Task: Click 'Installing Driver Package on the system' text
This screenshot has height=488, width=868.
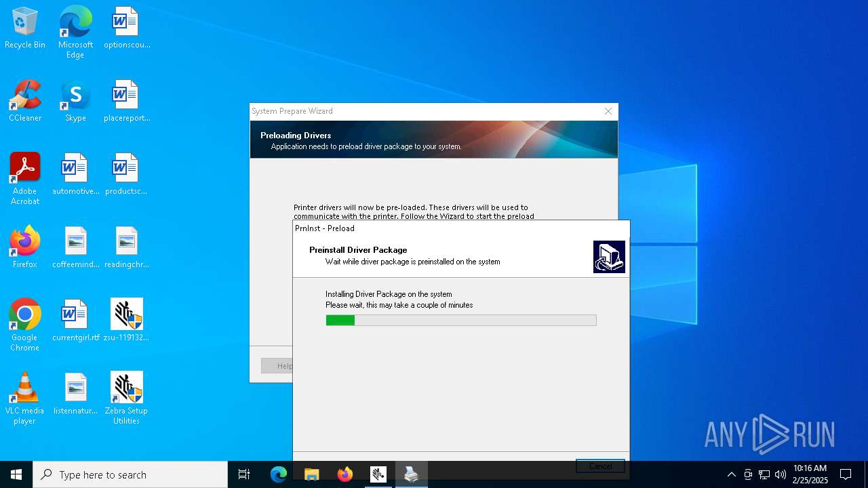Action: [389, 294]
